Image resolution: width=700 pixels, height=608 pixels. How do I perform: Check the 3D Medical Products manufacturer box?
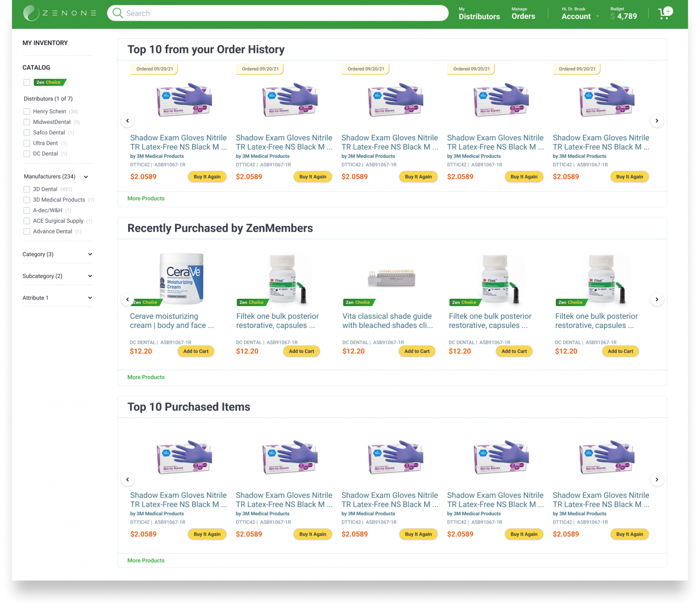(27, 200)
